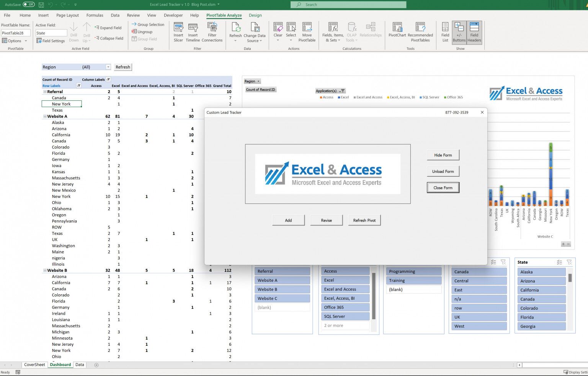This screenshot has height=376, width=588.
Task: Click the Refresh Pivot button on the form
Action: pyautogui.click(x=364, y=220)
